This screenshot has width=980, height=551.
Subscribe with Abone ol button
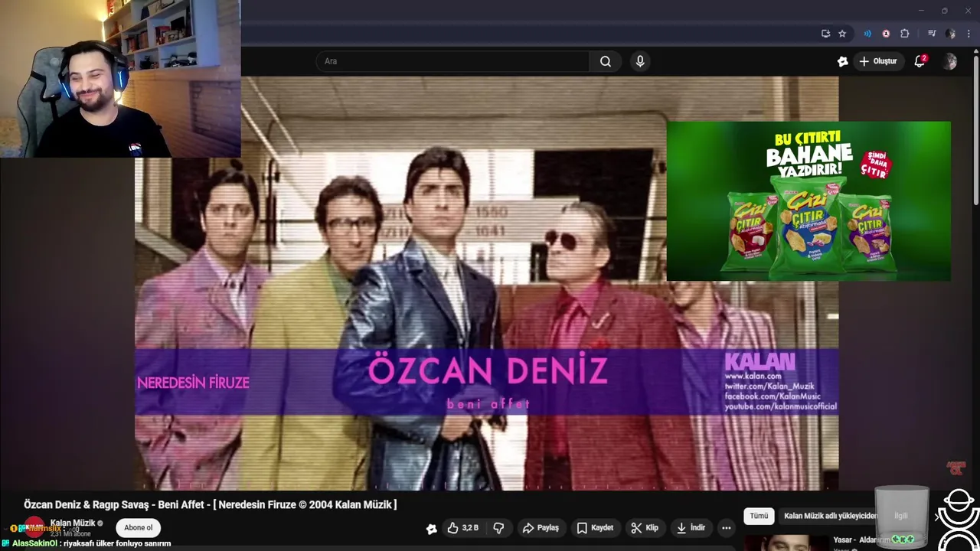pyautogui.click(x=139, y=527)
